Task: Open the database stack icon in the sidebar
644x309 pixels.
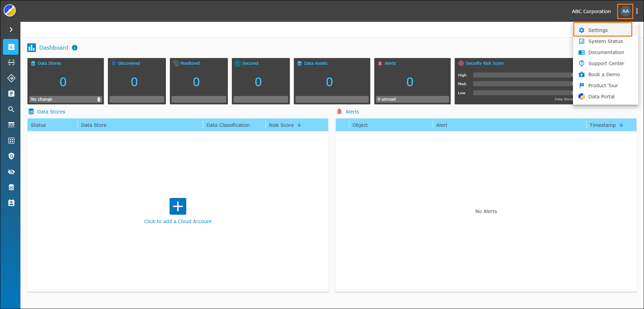Action: (x=11, y=187)
